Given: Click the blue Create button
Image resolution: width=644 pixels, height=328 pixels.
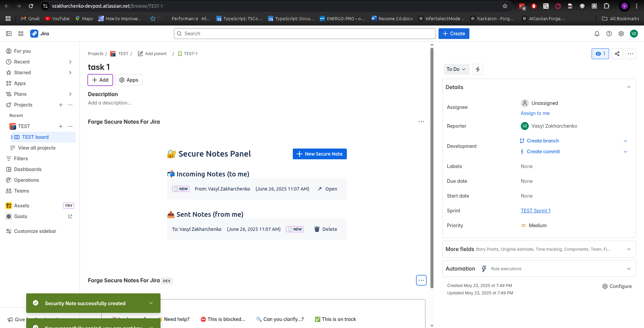Looking at the screenshot, I should (454, 34).
